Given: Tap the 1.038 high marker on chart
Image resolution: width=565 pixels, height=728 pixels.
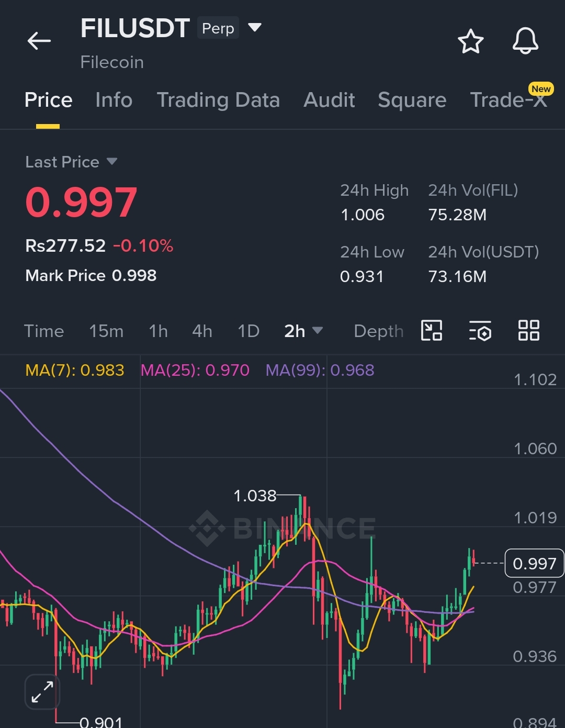Looking at the screenshot, I should (255, 496).
